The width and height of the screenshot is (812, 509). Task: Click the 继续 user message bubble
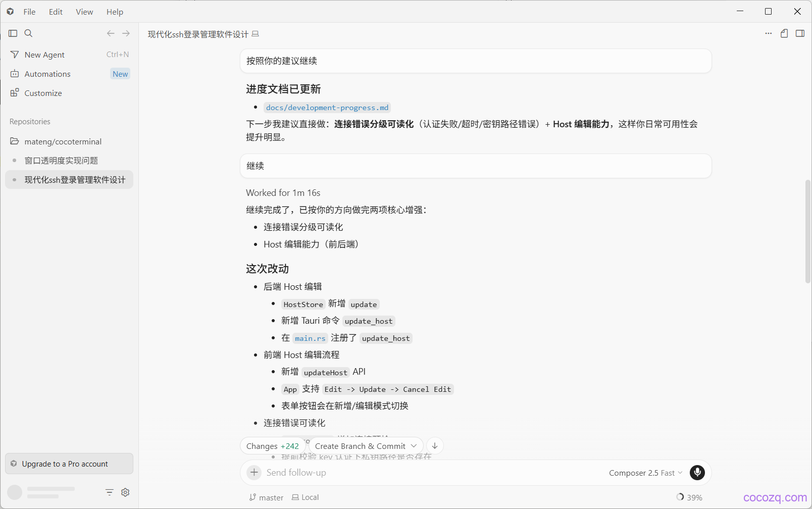pyautogui.click(x=476, y=166)
